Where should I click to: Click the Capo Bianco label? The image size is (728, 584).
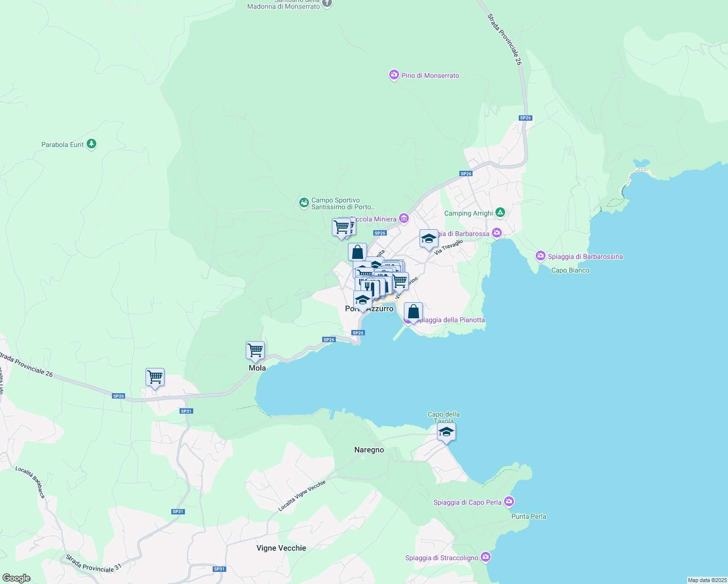(x=570, y=270)
